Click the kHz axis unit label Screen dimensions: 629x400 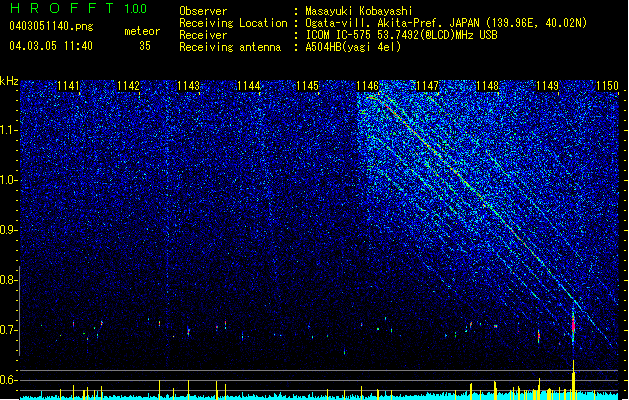9,81
